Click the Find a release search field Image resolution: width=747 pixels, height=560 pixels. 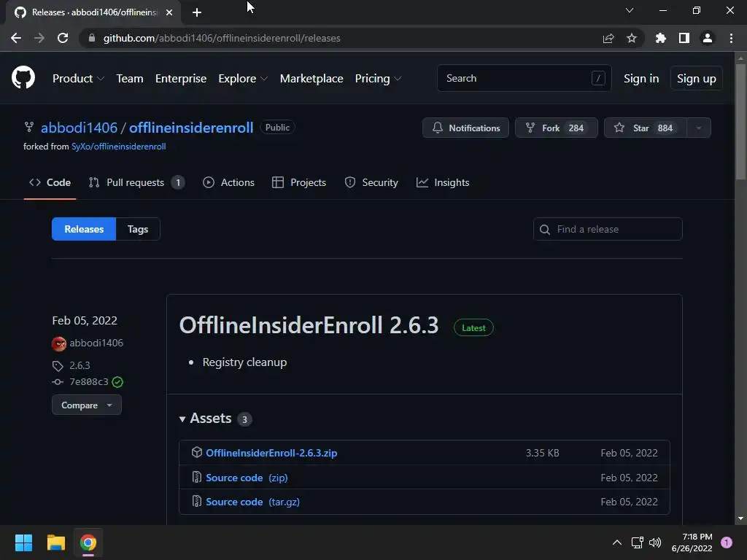coord(608,229)
